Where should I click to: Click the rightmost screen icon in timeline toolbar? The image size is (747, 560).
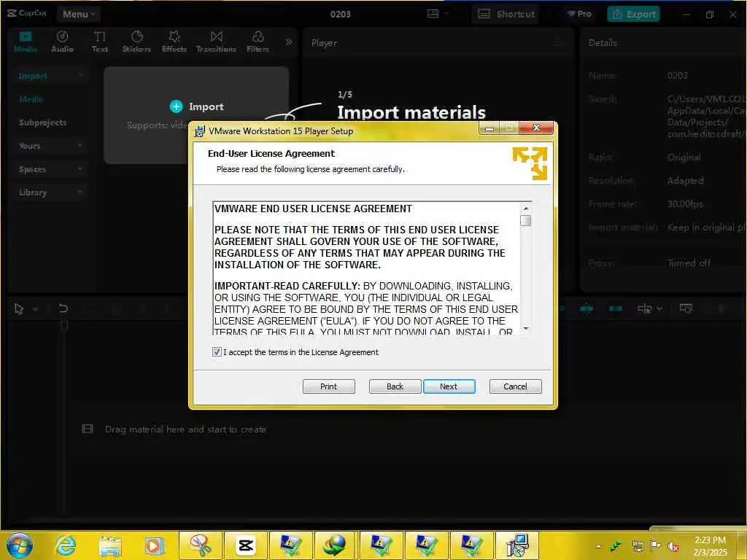tap(686, 308)
